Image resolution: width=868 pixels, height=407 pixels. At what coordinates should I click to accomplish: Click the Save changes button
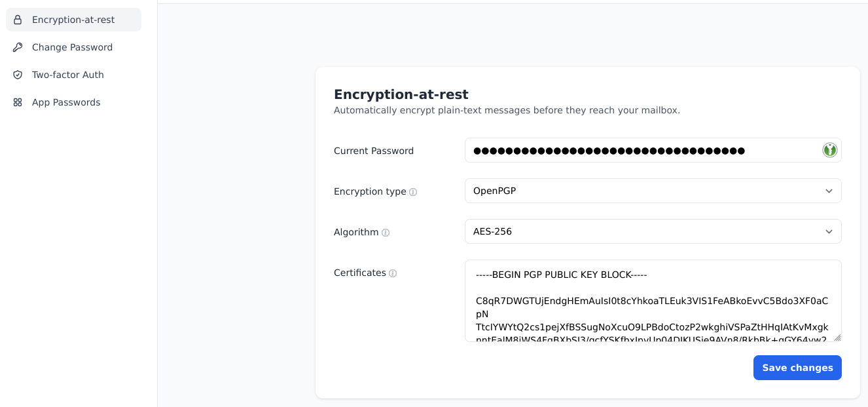(x=797, y=368)
